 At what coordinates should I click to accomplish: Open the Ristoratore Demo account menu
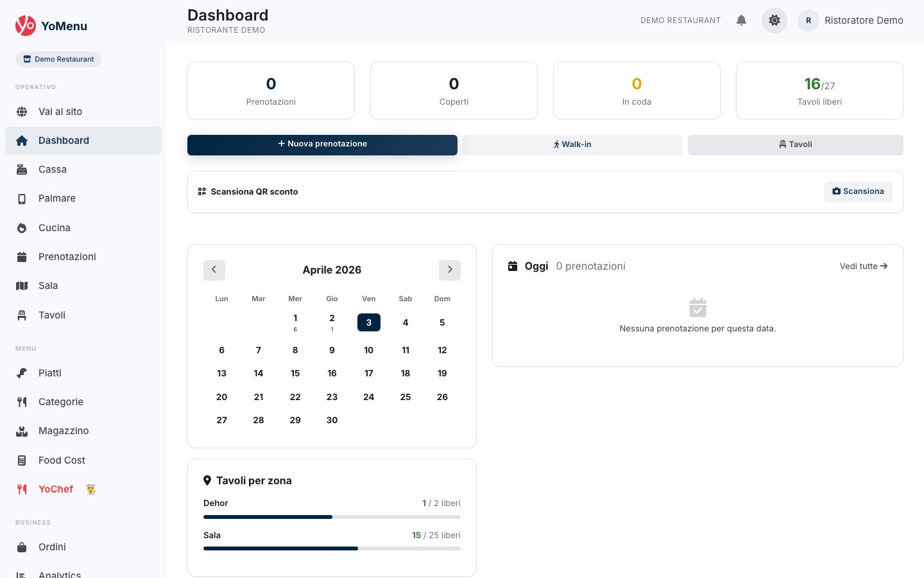(x=864, y=20)
